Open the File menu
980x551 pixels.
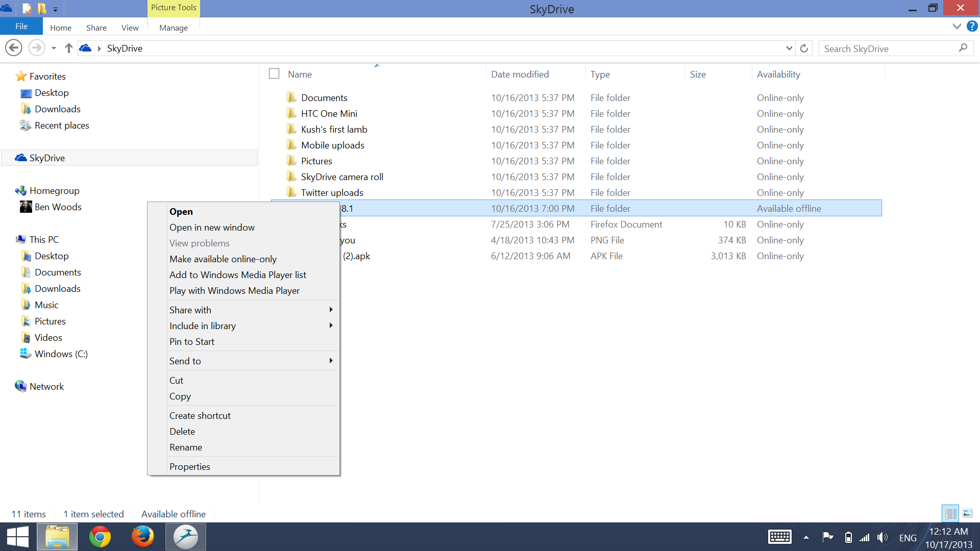[21, 26]
